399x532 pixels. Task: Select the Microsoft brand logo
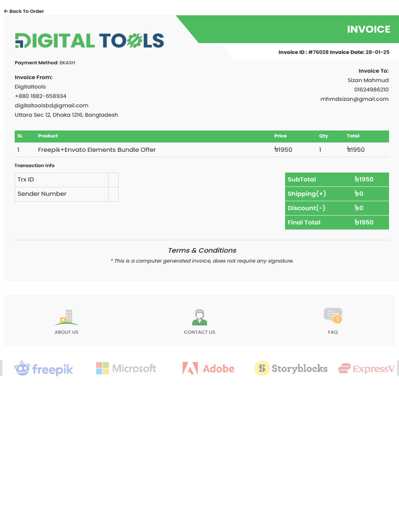(126, 368)
